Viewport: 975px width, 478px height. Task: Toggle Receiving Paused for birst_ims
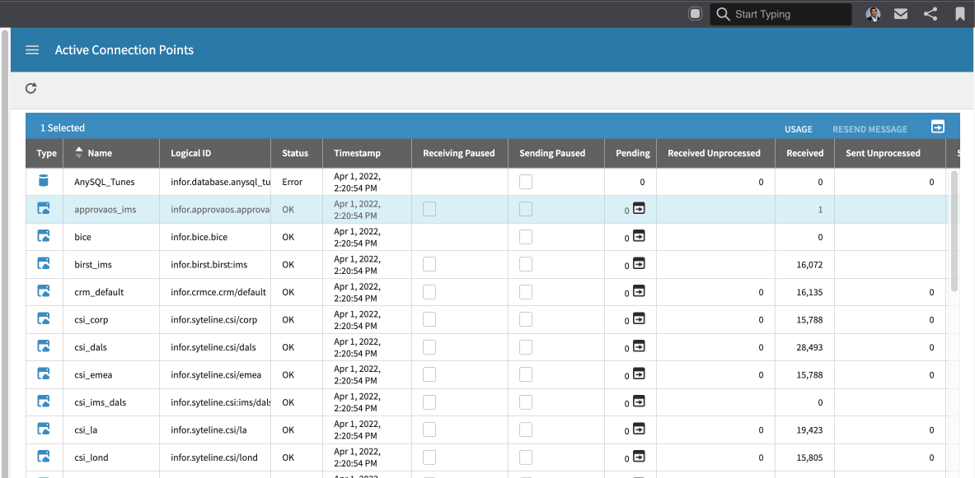click(429, 264)
